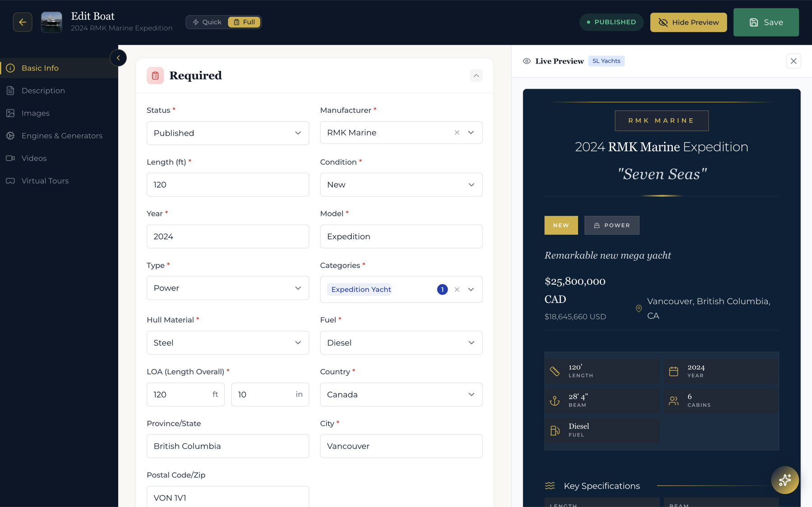Close the Live Preview panel

point(793,61)
